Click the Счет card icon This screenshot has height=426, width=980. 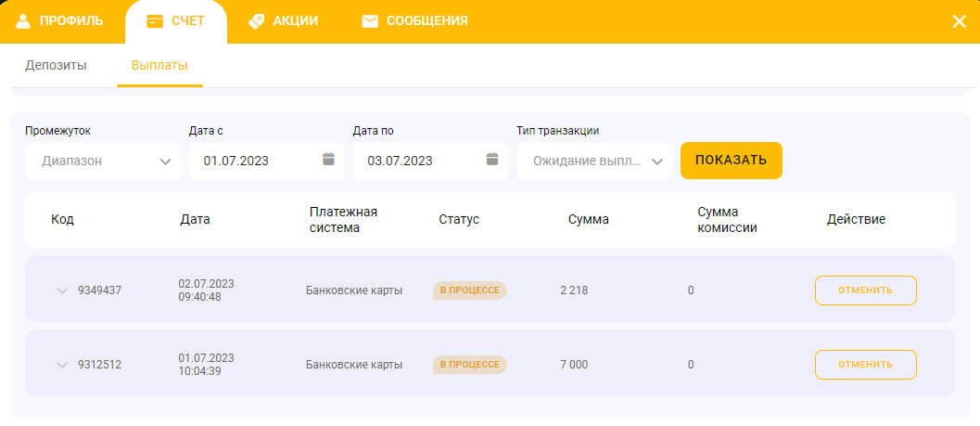click(155, 21)
